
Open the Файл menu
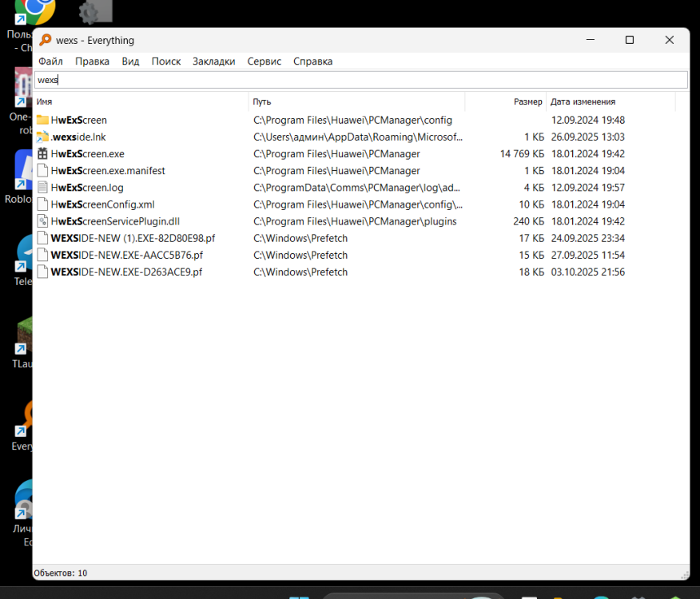pos(50,61)
